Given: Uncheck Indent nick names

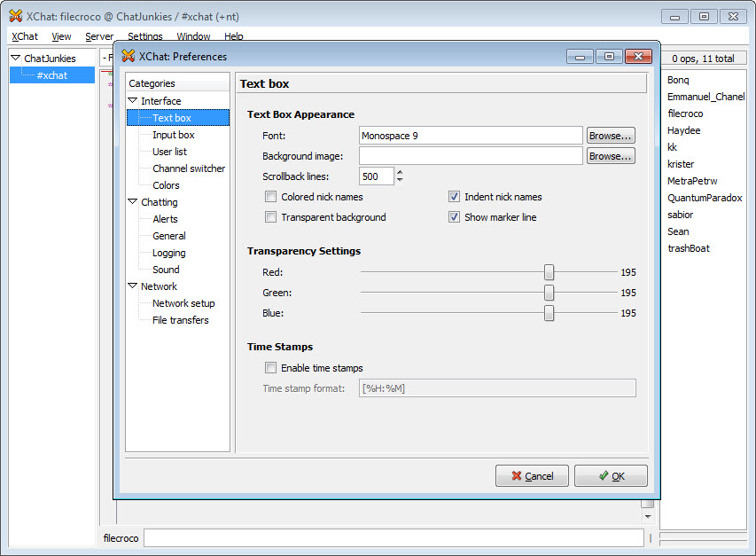Looking at the screenshot, I should 454,197.
